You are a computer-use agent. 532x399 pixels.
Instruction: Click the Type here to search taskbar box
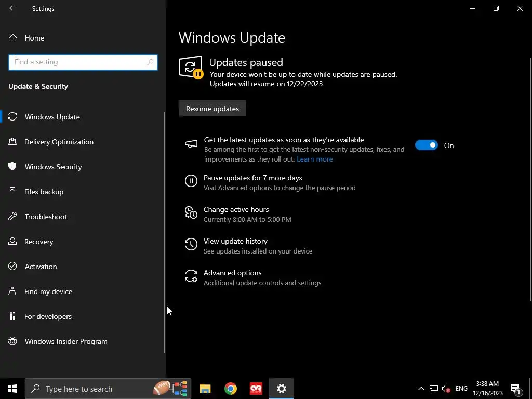pos(108,389)
